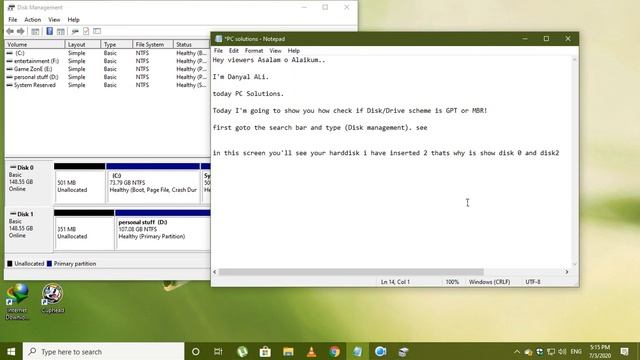Open Google Chrome from the taskbar
The height and width of the screenshot is (360, 640).
tap(335, 351)
